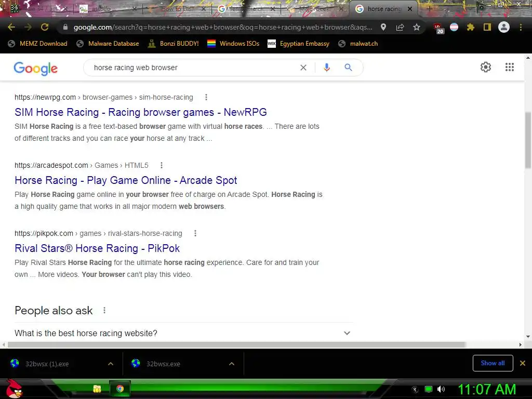Viewport: 532px width, 399px height.
Task: Bookmark this page with the star icon
Action: (x=417, y=27)
